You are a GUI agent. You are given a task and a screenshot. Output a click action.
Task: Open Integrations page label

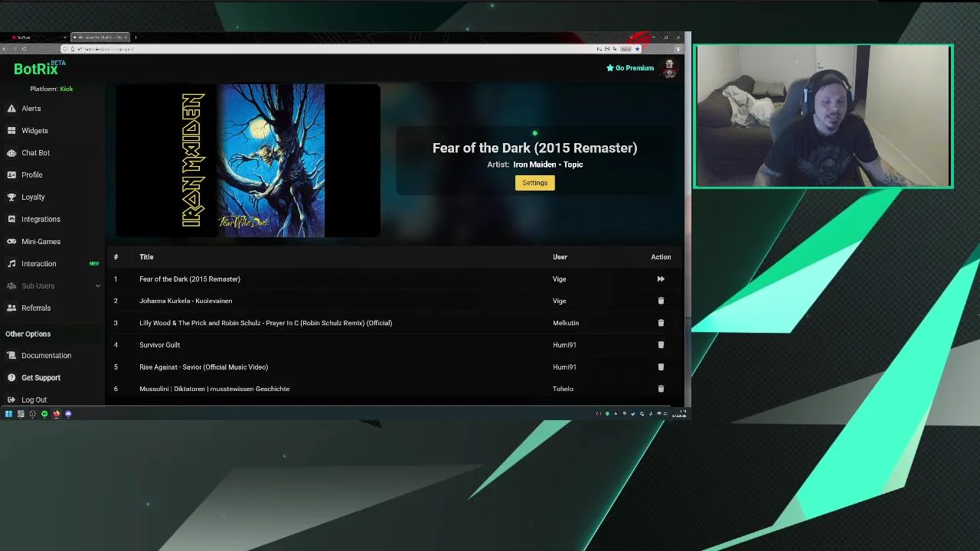(x=41, y=220)
